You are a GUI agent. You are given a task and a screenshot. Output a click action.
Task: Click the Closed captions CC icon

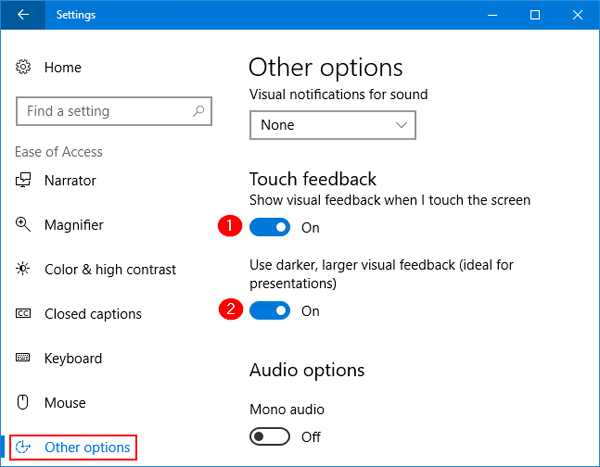(24, 314)
